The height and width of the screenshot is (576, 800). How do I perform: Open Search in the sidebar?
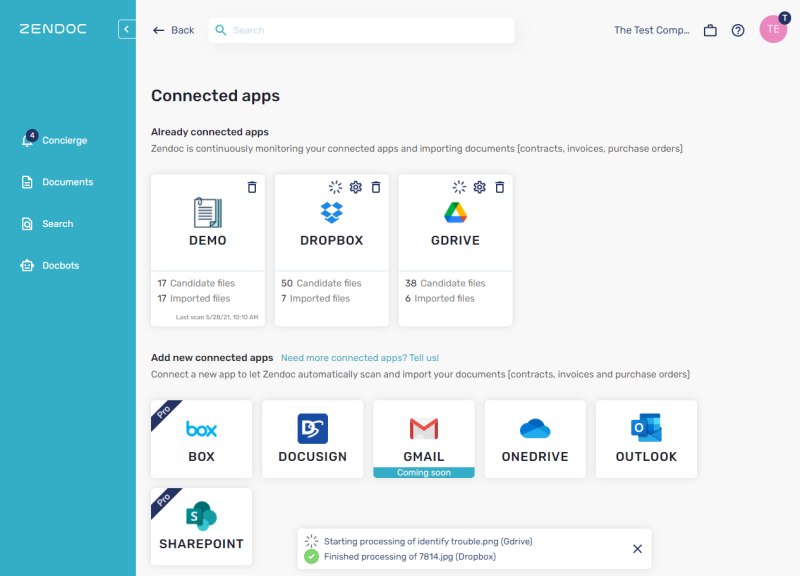click(x=47, y=224)
